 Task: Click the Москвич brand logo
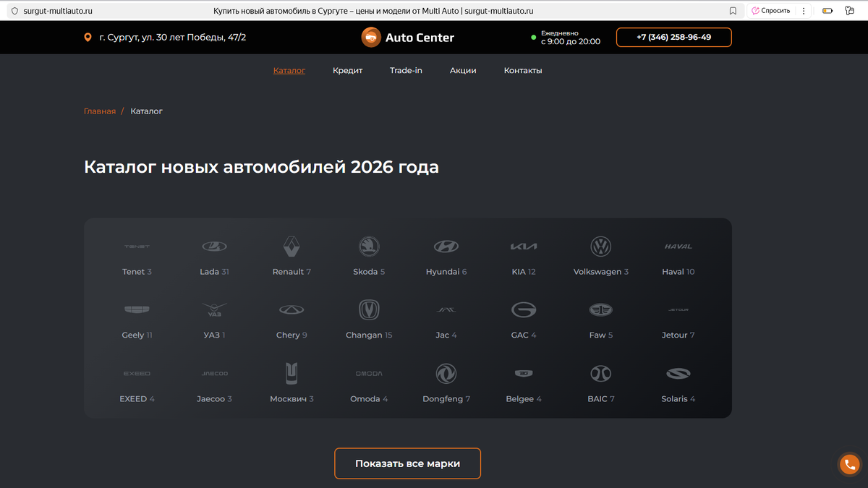point(292,374)
